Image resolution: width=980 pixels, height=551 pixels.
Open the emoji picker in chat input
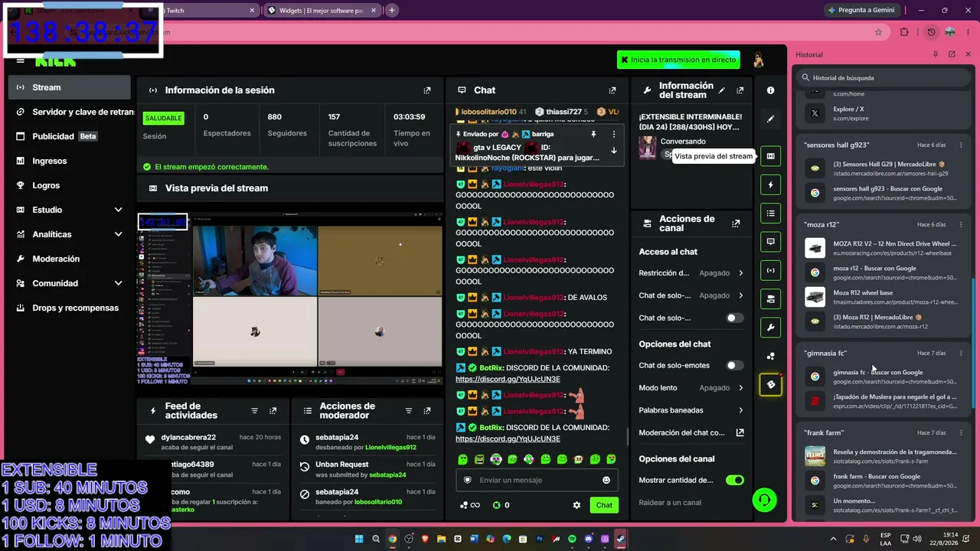tap(606, 480)
